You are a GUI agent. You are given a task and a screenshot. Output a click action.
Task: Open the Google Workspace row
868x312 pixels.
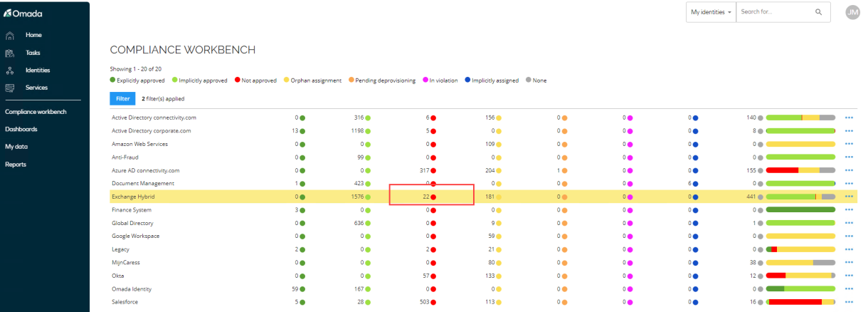coord(483,236)
